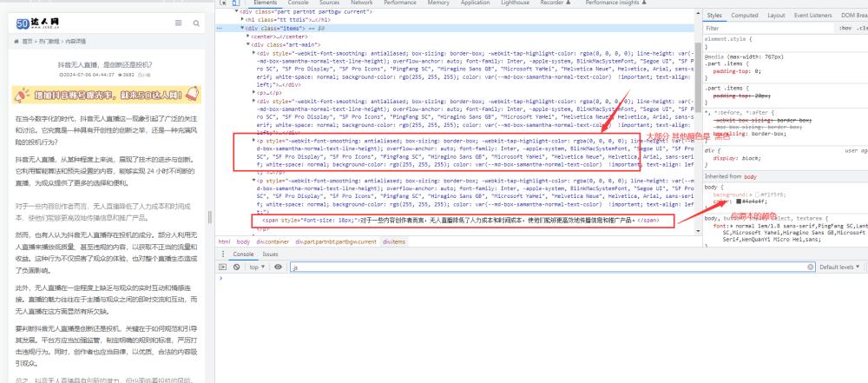Open the 首页 breadcrumb link
Screen dimensions: 868x383
(27, 42)
